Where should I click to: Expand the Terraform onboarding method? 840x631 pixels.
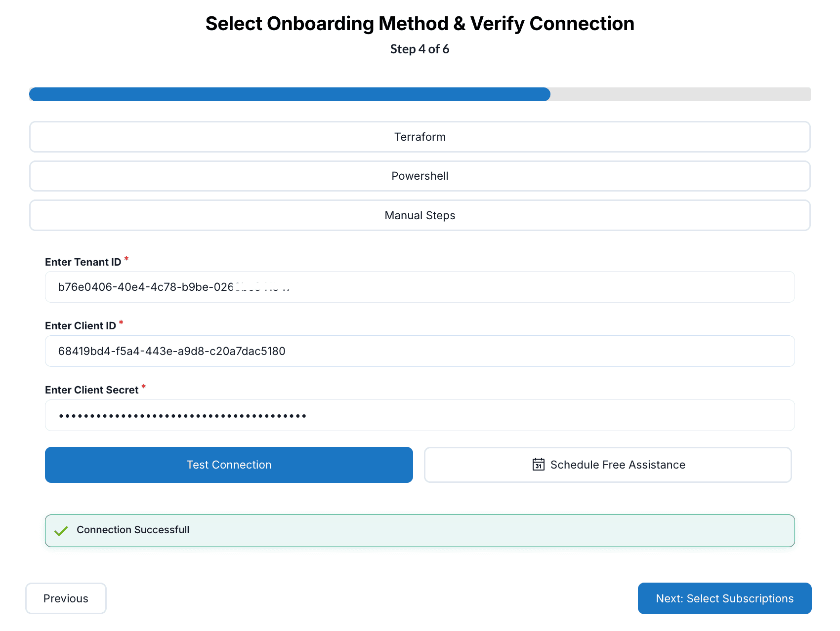click(420, 137)
